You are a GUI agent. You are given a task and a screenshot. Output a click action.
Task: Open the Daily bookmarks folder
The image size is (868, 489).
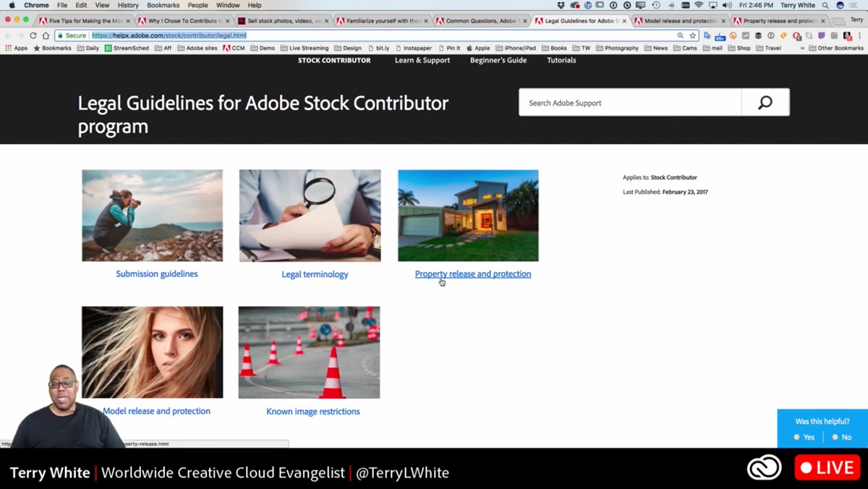coord(88,48)
